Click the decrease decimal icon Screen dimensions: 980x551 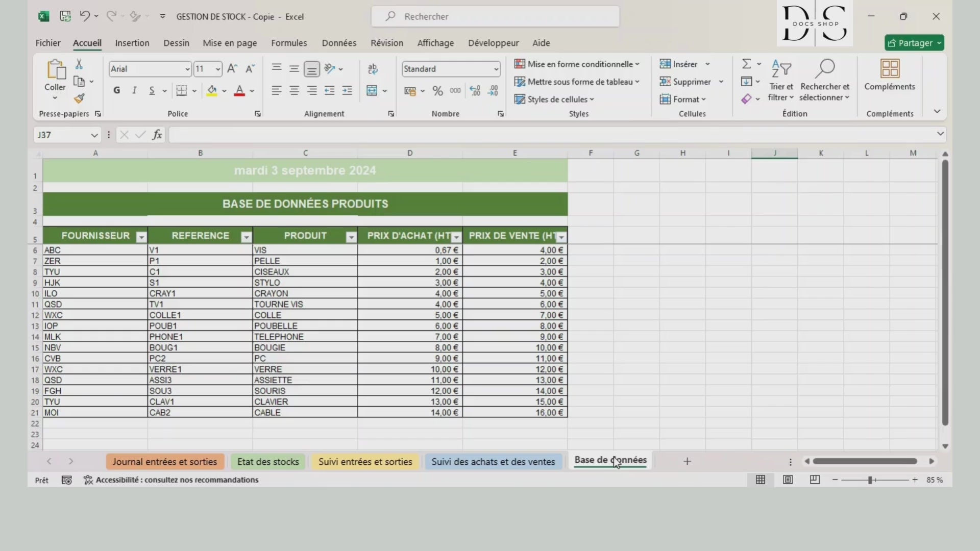[x=493, y=91]
